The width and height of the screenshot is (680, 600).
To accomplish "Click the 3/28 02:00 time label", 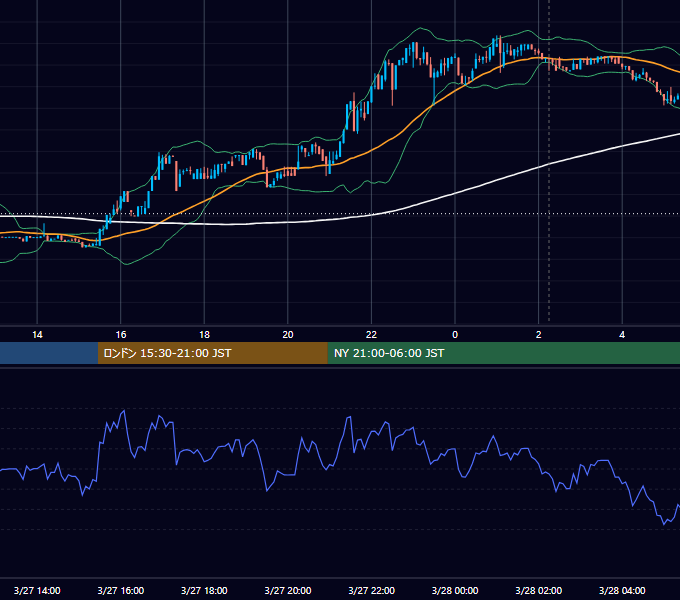I will pyautogui.click(x=539, y=590).
